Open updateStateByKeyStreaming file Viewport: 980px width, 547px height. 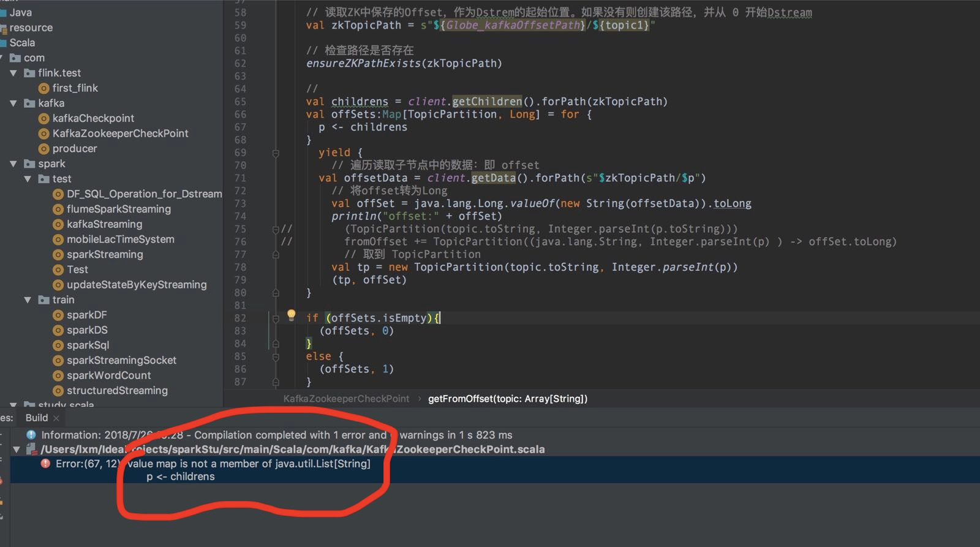pyautogui.click(x=137, y=284)
